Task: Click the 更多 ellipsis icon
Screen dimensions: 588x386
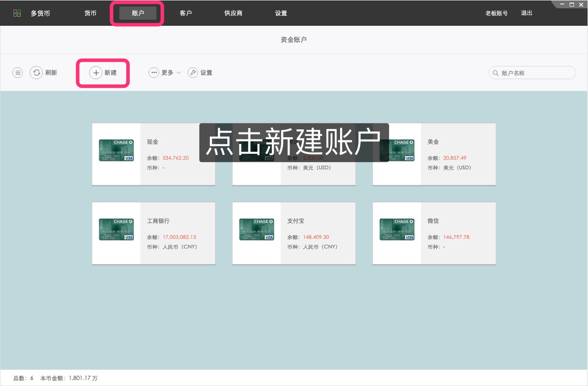Action: [x=154, y=73]
